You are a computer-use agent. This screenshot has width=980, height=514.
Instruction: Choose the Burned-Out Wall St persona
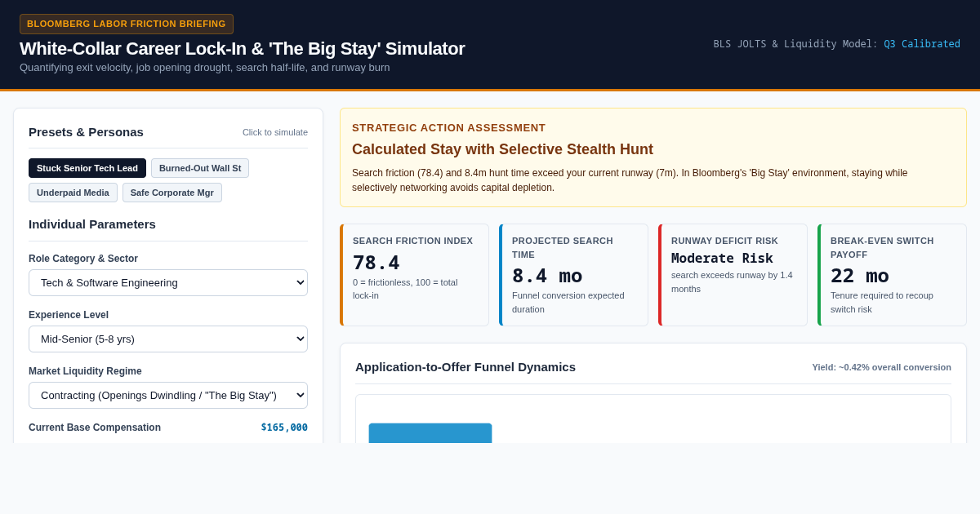coord(200,168)
